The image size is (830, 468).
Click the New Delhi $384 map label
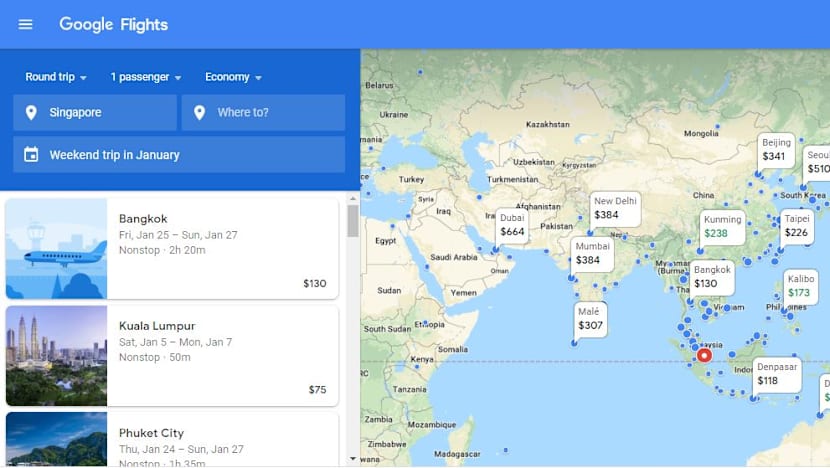[614, 208]
